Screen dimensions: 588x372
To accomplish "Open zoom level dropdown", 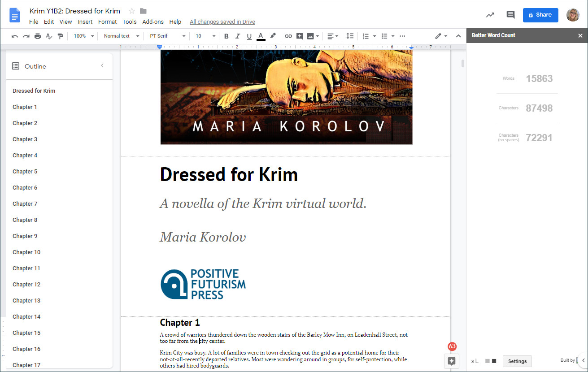I will pos(84,36).
